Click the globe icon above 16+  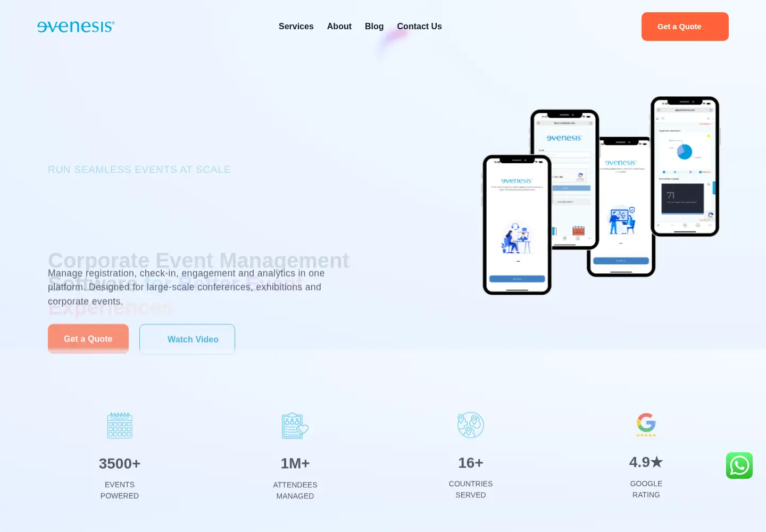(471, 425)
